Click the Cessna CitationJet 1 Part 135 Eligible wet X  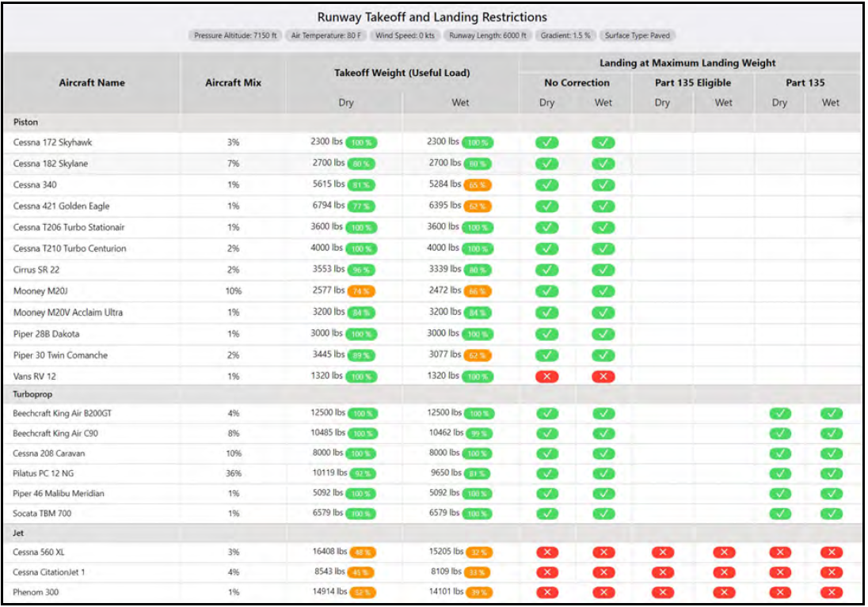click(x=724, y=572)
